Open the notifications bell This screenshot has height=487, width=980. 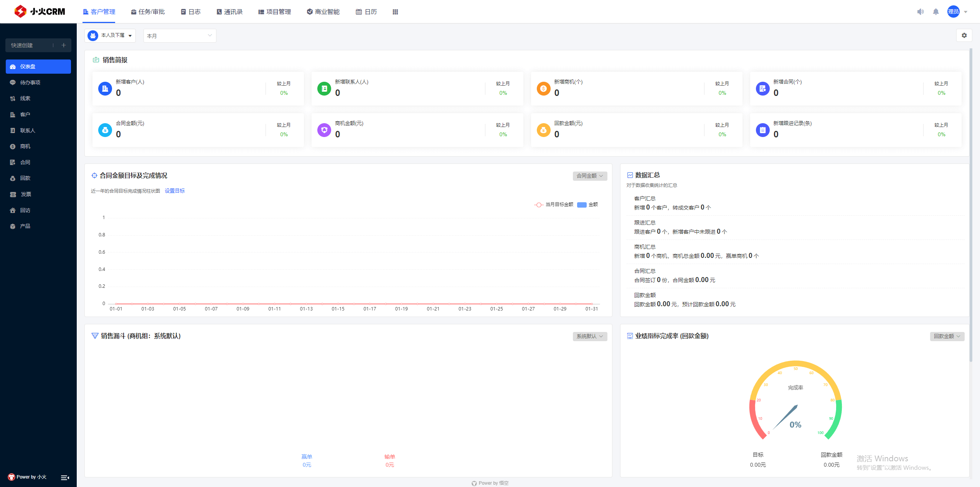[x=935, y=12]
